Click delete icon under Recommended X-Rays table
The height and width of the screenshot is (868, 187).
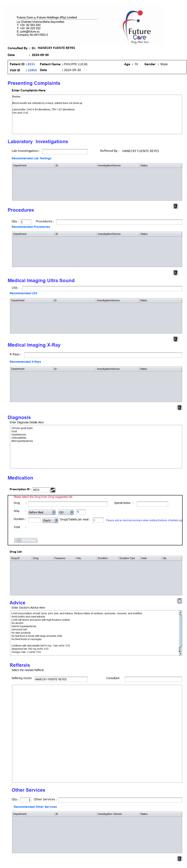point(179,407)
